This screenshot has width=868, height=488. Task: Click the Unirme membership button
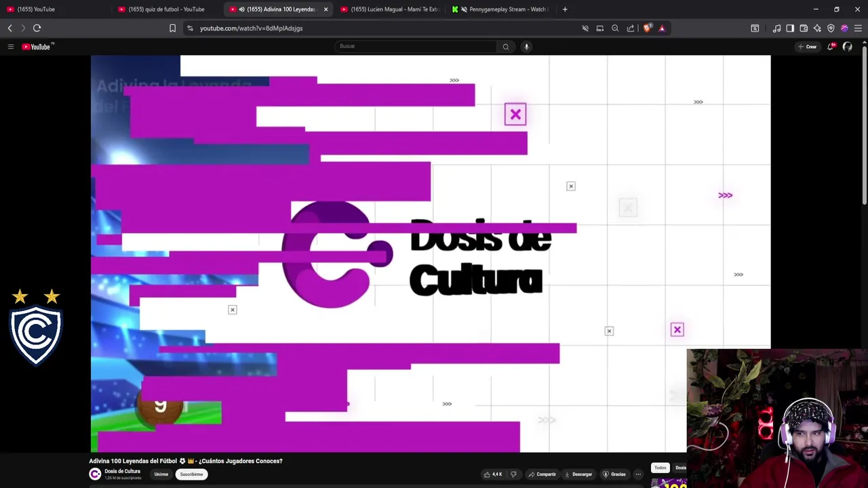(x=161, y=474)
